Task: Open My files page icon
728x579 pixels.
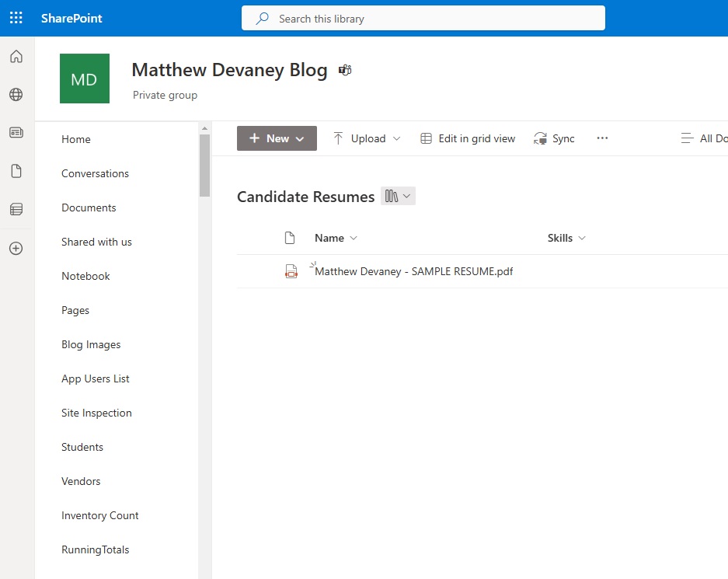Action: coord(16,171)
